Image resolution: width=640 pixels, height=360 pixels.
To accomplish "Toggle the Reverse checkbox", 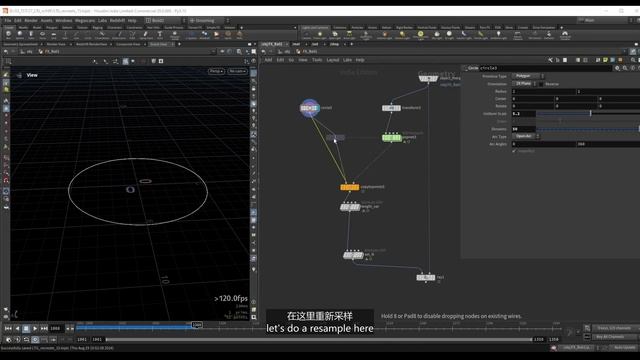I will [541, 84].
